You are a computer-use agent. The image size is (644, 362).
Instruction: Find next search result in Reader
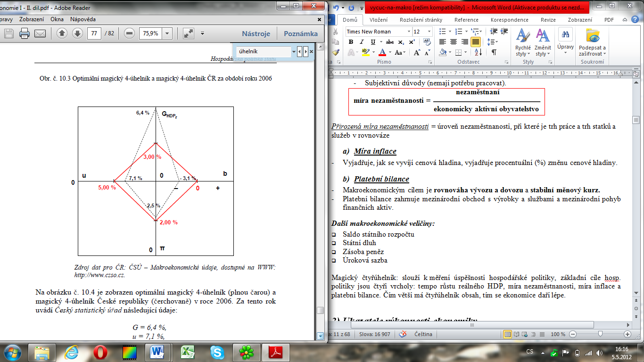[x=305, y=51]
